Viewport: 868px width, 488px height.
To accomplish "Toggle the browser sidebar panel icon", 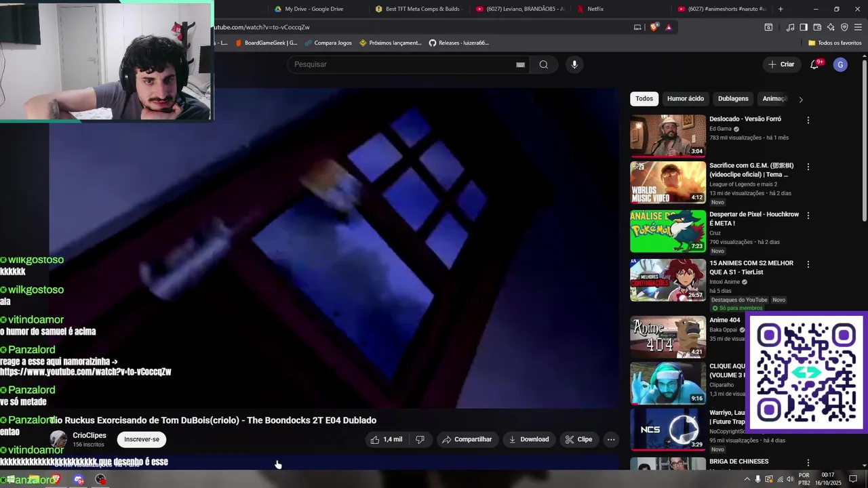I will (804, 27).
